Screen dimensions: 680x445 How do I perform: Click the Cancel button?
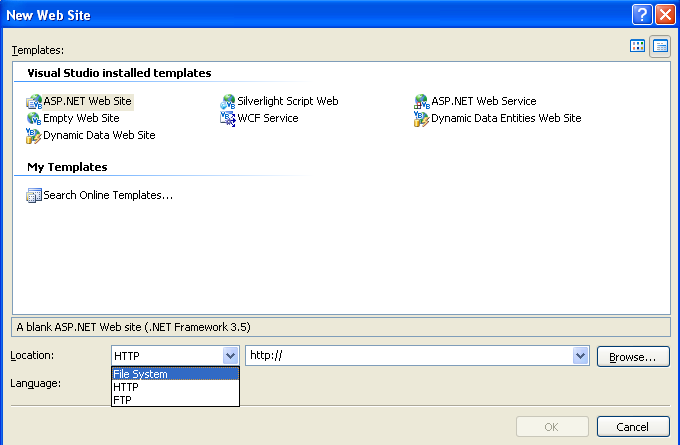633,427
